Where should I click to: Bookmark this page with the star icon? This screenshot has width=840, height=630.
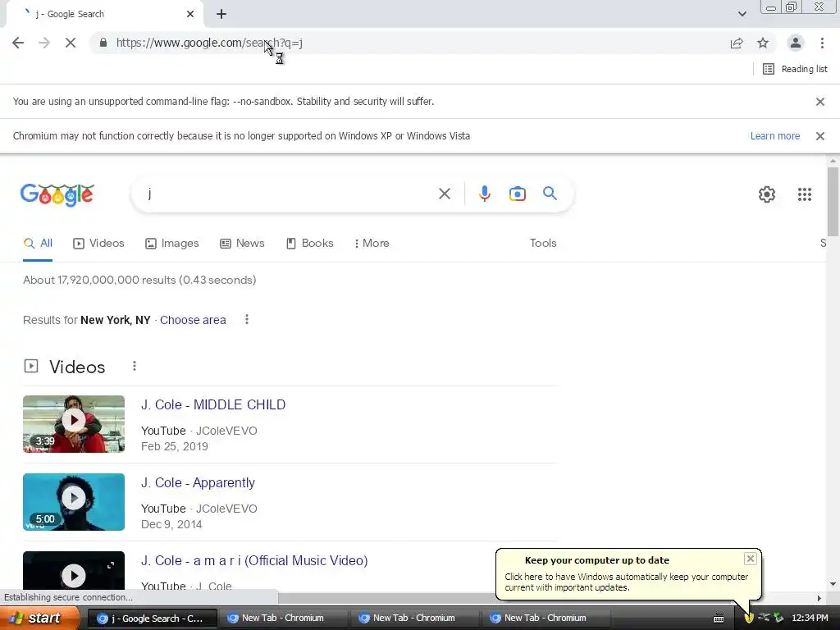[763, 43]
